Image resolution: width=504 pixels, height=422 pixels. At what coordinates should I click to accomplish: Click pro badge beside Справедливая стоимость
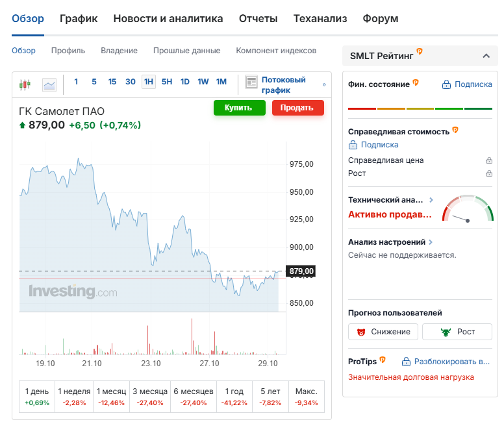455,130
